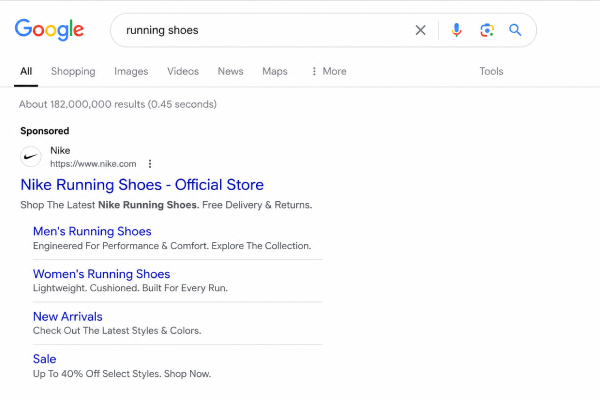Open the Tools options
This screenshot has height=400, width=600.
(491, 71)
